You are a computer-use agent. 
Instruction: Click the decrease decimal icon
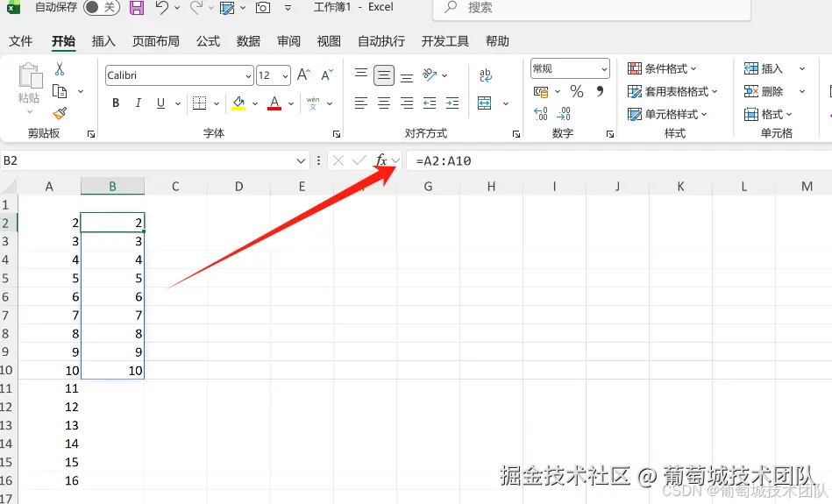tap(564, 114)
